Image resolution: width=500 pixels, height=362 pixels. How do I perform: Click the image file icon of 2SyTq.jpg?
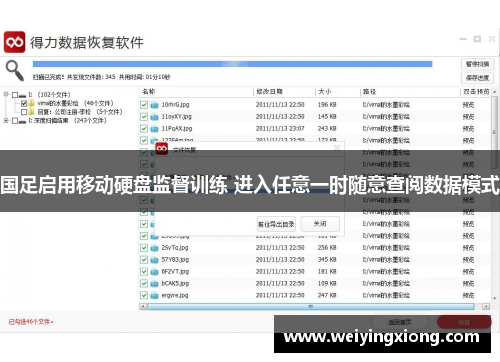pos(154,248)
